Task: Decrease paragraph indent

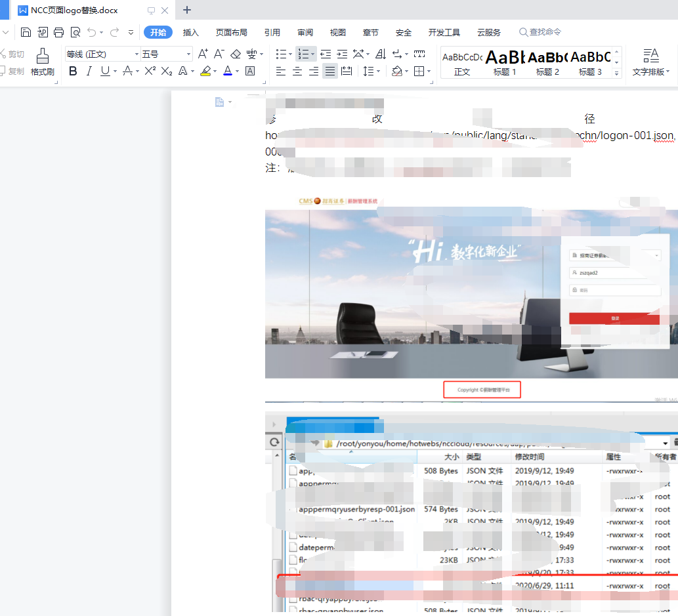Action: click(x=326, y=54)
